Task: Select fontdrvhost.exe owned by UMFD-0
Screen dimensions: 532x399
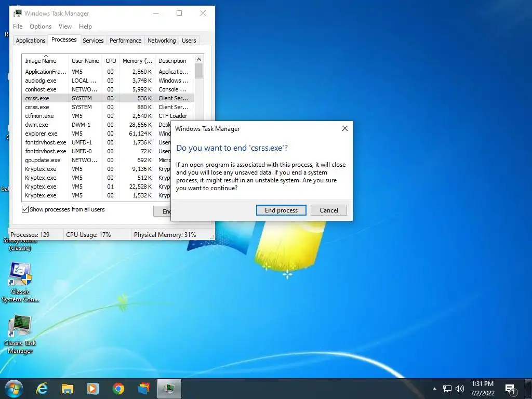Action: 97,151
